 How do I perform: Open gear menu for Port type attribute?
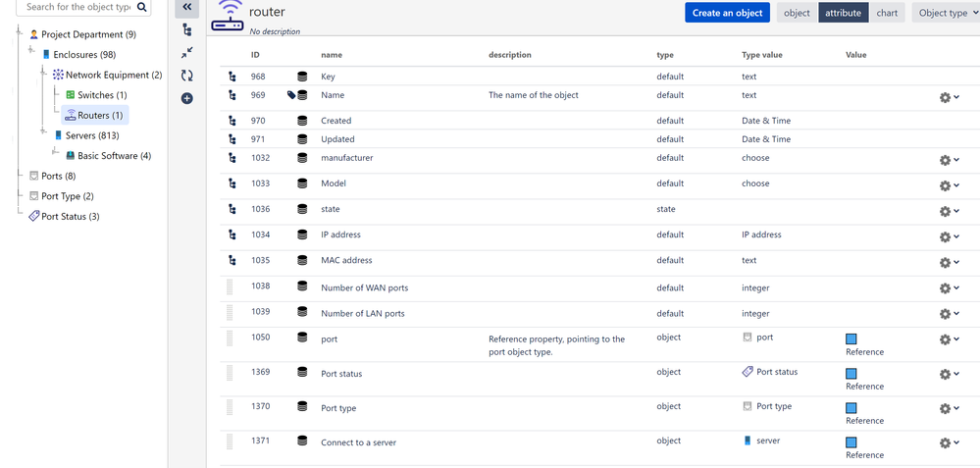[x=950, y=408]
